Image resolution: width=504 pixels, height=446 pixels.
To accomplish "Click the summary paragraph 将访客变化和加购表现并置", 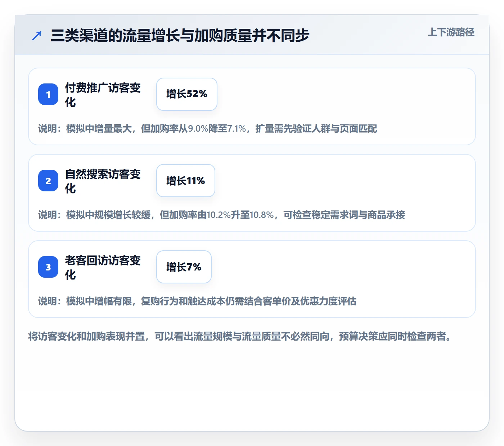I will tap(240, 336).
